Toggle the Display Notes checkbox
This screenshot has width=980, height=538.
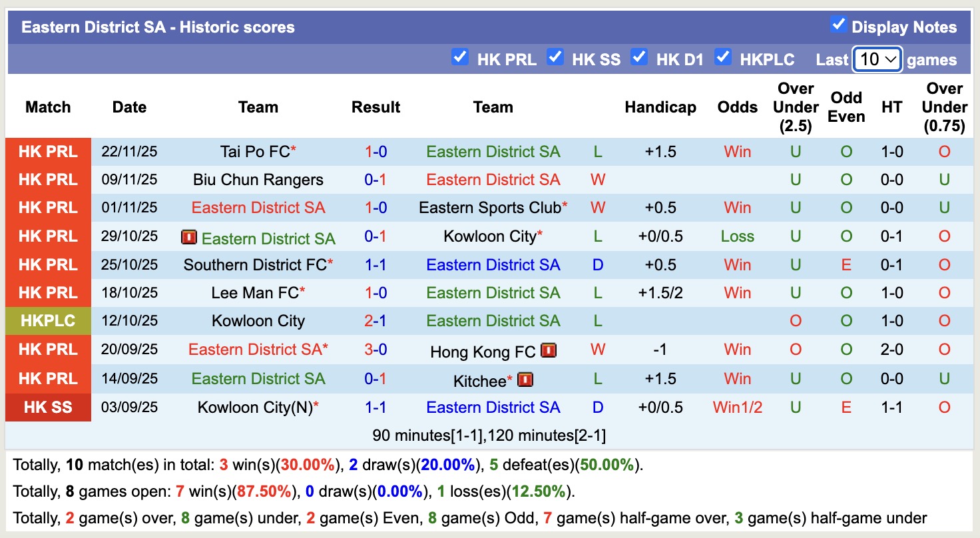pyautogui.click(x=838, y=25)
